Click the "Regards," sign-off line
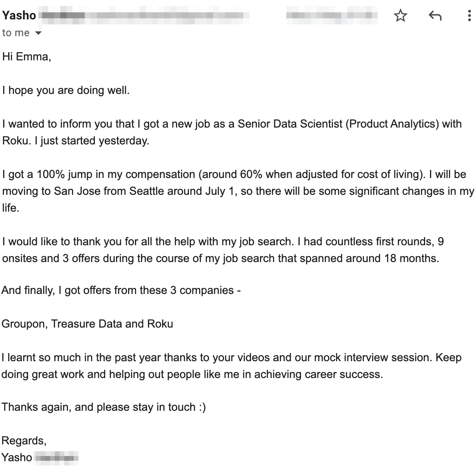Screen dimensions: 476x475 24,441
